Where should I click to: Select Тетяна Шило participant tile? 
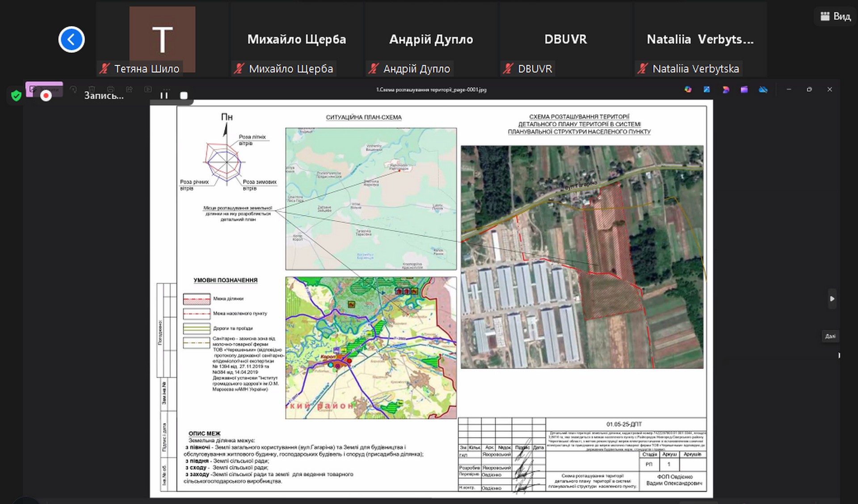coord(162,40)
